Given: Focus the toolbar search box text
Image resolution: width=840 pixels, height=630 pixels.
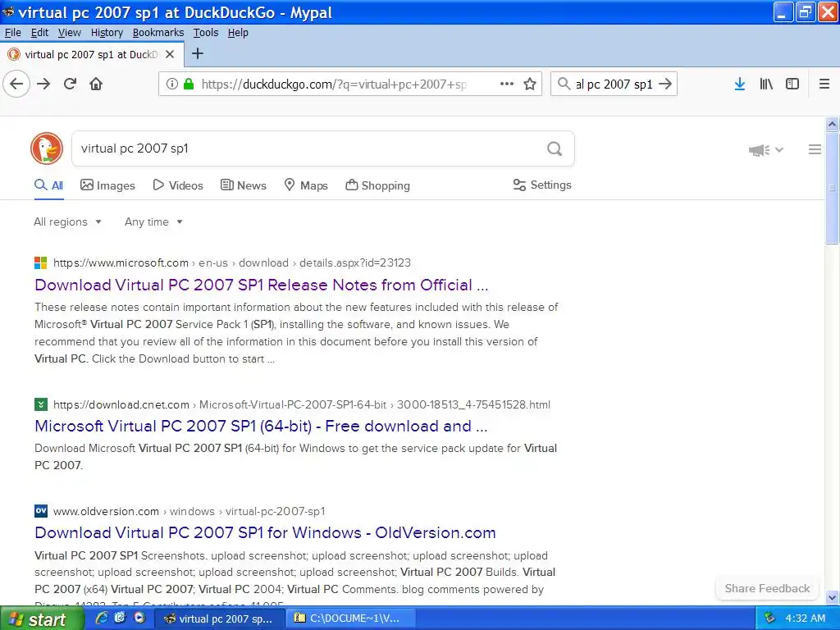Looking at the screenshot, I should [614, 84].
